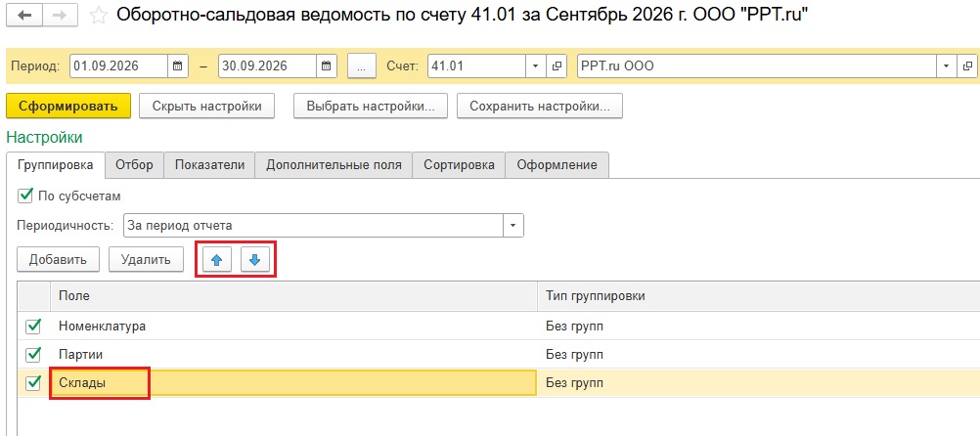This screenshot has width=980, height=436.
Task: Open the Дополнительные поля tab
Action: (334, 165)
